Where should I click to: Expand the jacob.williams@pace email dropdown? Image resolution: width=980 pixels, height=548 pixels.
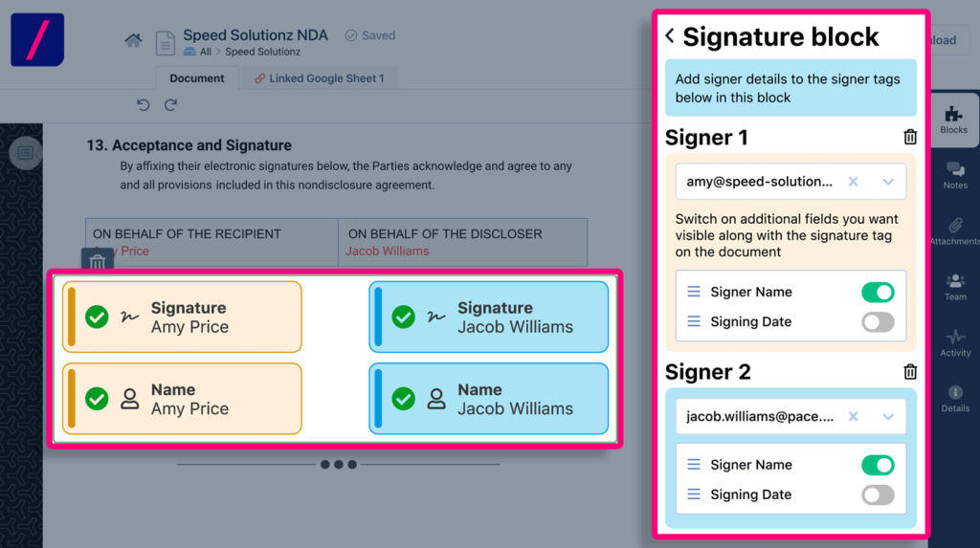tap(888, 417)
